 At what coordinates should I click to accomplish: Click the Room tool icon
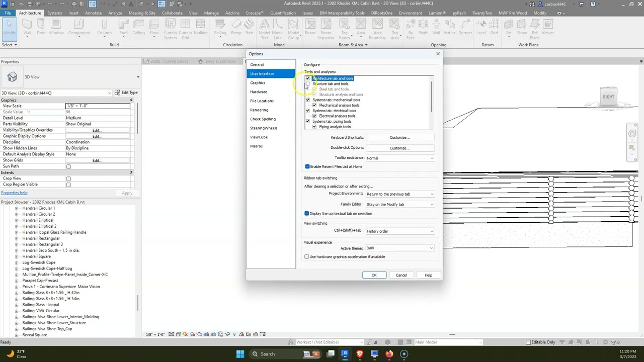pyautogui.click(x=310, y=27)
